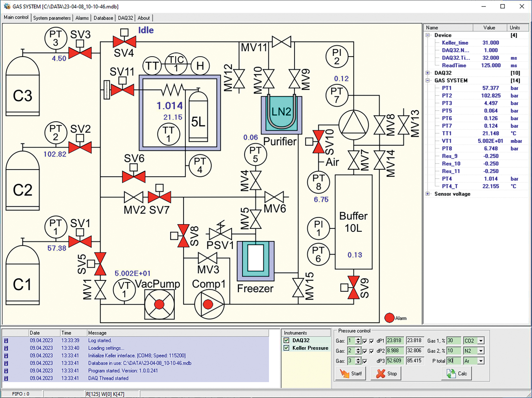532x398 pixels.
Task: Click the red Alarm indicator
Action: pyautogui.click(x=389, y=318)
